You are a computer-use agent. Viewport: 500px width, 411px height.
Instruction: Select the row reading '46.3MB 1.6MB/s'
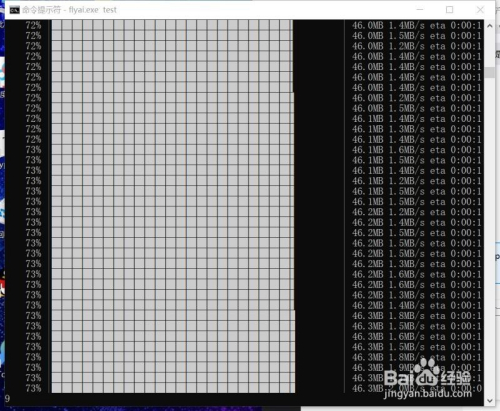[253, 336]
